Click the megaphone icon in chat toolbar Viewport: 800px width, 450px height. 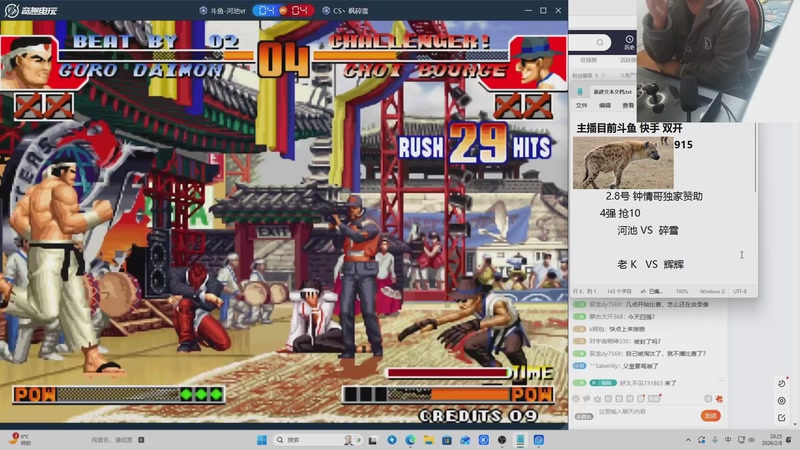click(587, 398)
